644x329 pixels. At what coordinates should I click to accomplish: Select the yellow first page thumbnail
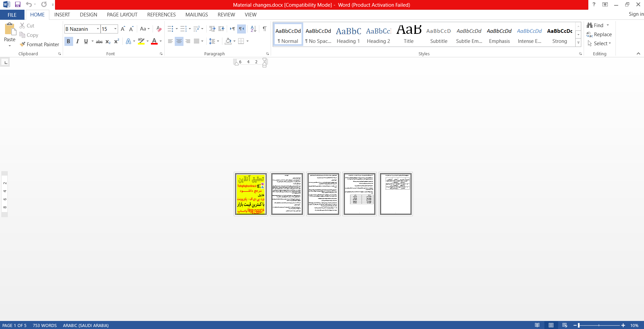click(251, 194)
